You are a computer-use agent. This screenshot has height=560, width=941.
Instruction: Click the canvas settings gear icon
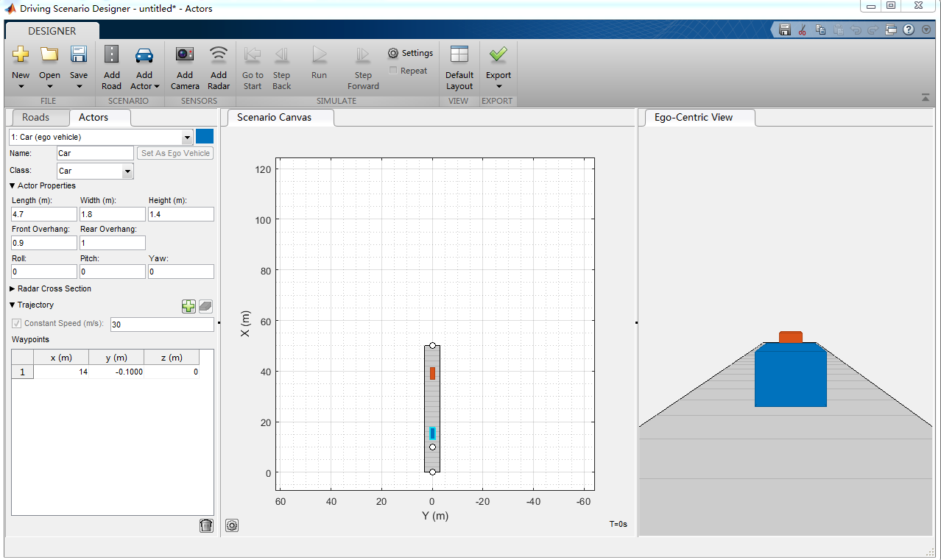[232, 525]
